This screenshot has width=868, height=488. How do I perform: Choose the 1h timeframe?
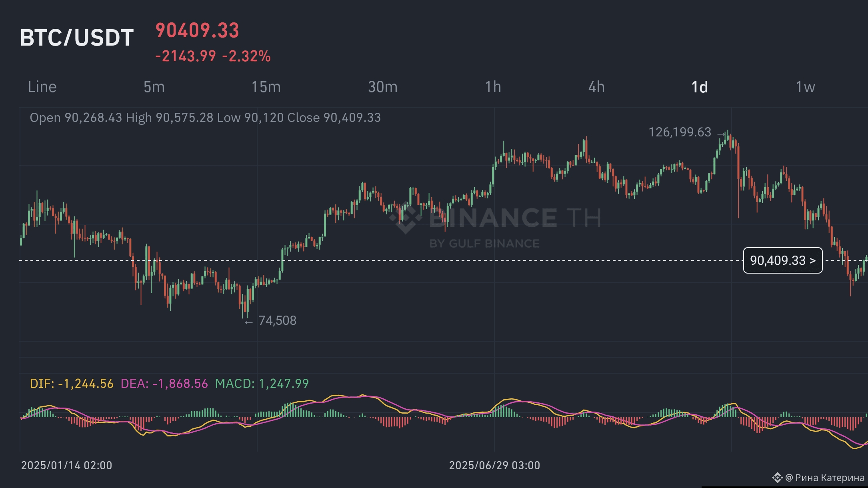click(493, 87)
